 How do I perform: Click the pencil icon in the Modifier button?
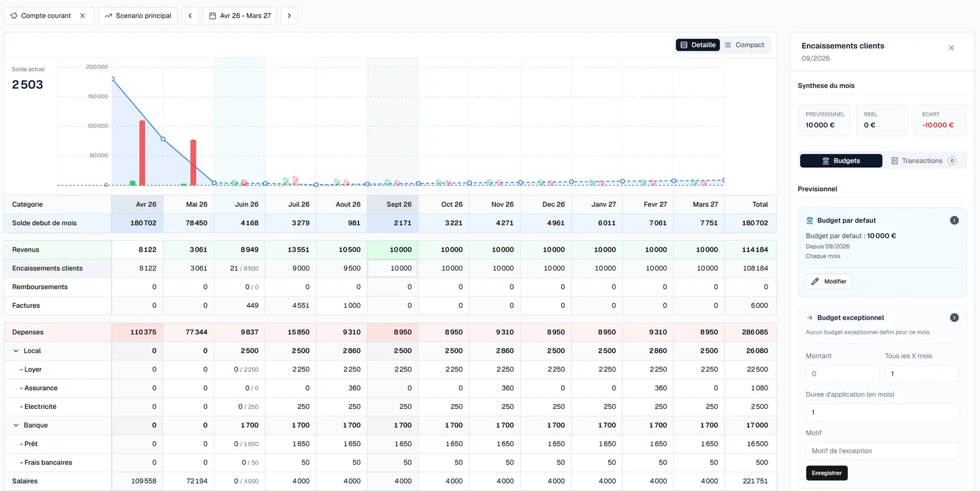coord(815,282)
